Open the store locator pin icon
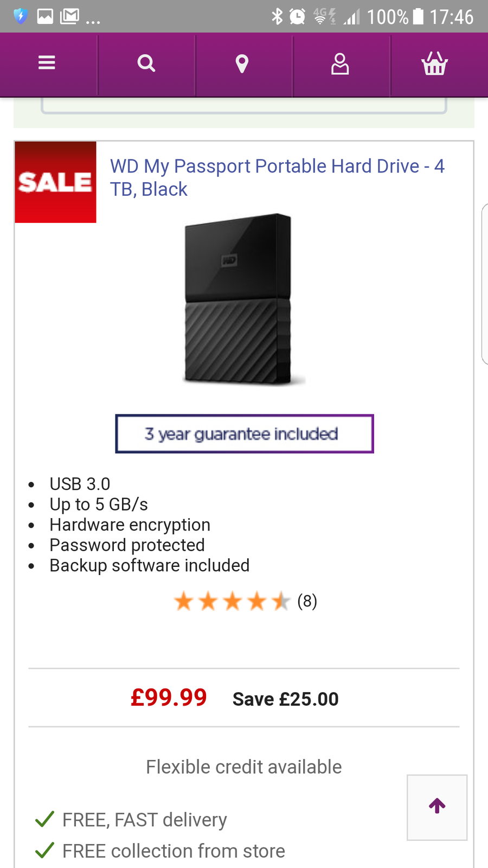 coord(242,63)
